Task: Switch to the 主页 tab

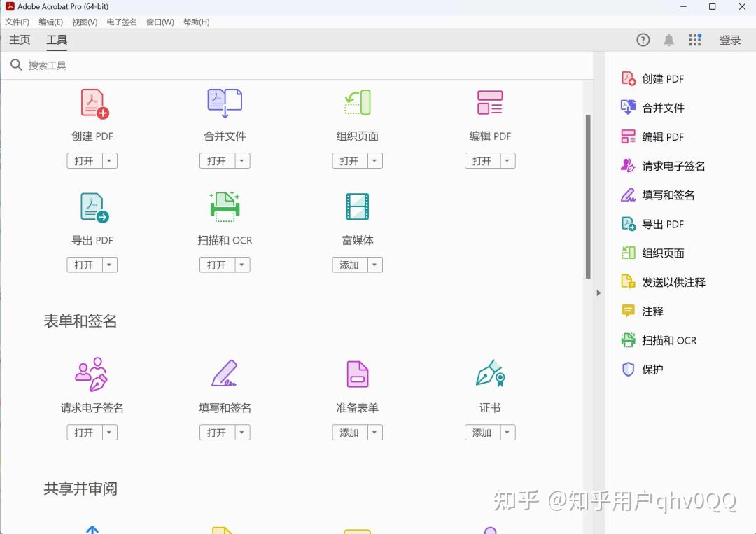Action: (20, 40)
